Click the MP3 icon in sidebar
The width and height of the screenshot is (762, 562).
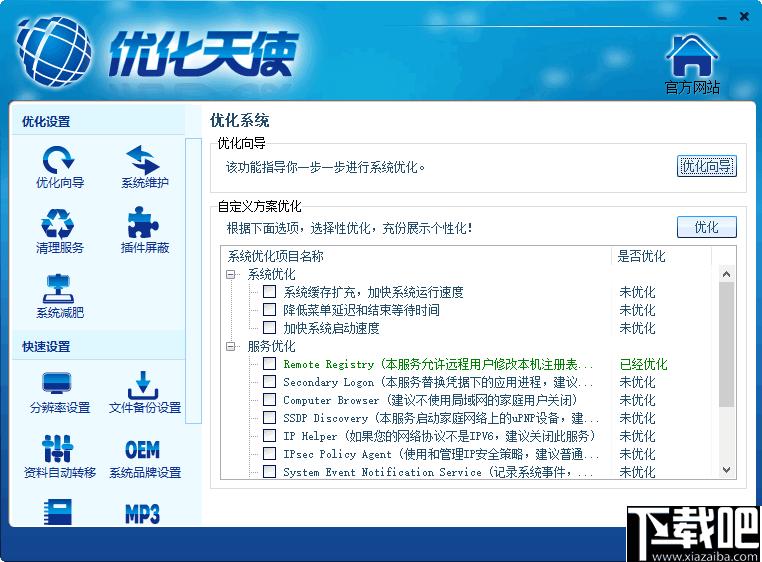(x=142, y=513)
